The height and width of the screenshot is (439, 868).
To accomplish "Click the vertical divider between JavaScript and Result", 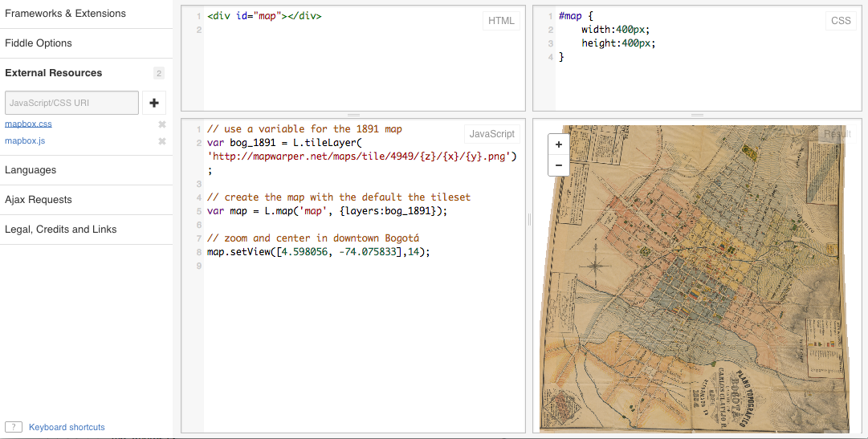I will [x=529, y=220].
